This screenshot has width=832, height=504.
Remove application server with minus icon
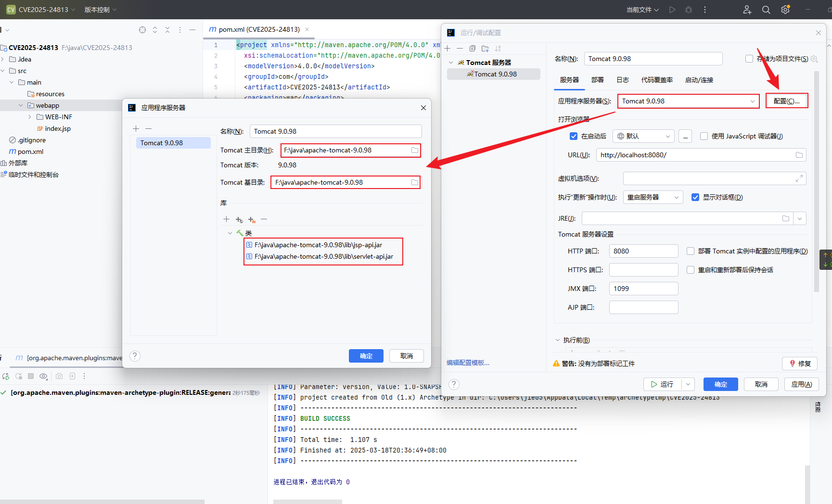(149, 128)
